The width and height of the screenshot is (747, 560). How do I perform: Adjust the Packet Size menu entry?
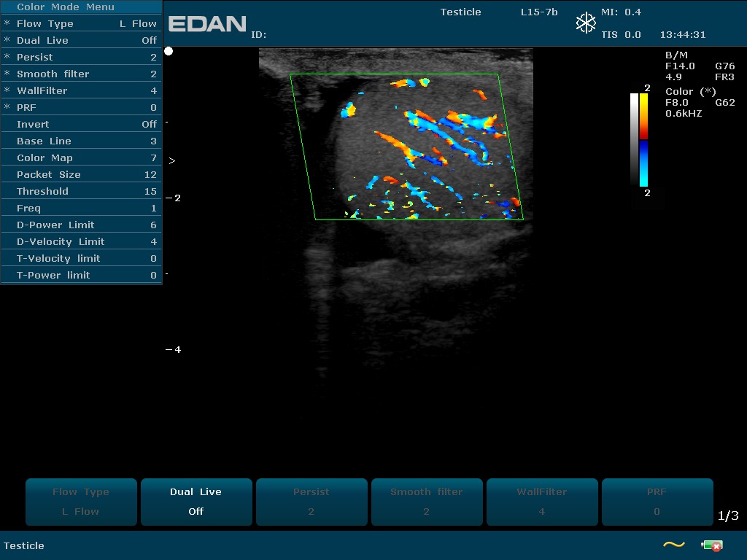tap(81, 174)
